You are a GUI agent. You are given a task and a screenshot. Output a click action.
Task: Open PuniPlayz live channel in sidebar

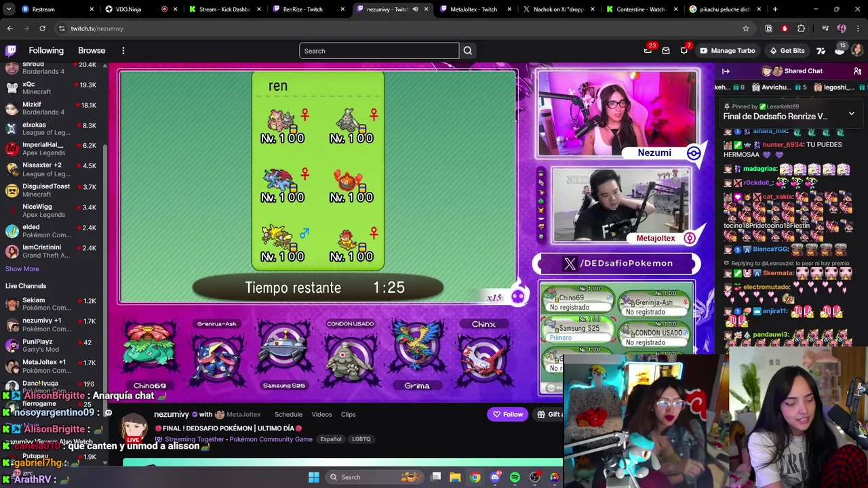52,346
